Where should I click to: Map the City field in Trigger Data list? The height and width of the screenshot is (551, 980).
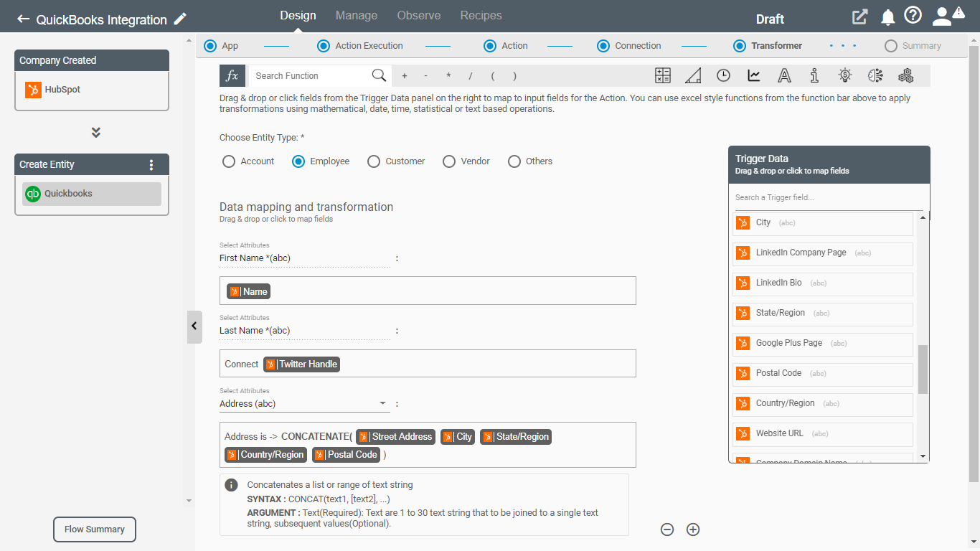(823, 223)
